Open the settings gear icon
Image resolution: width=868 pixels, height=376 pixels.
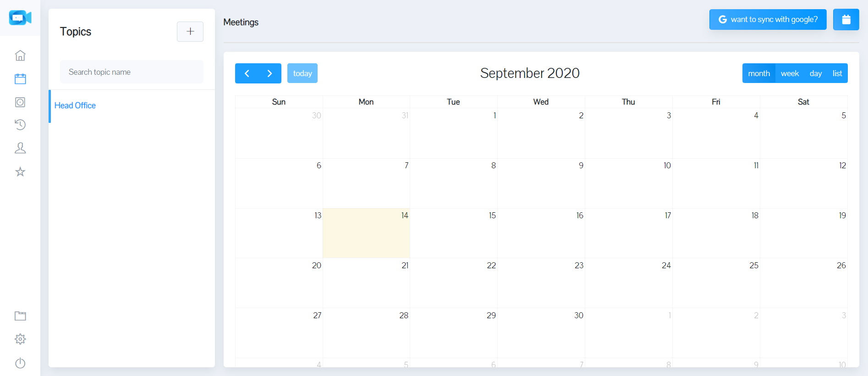20,339
